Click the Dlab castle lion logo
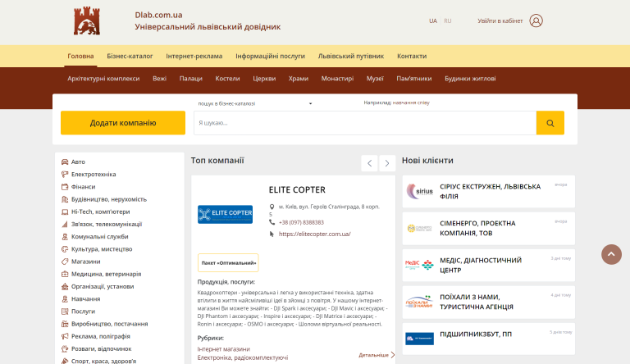Viewport: 630px width, 364px height. tap(87, 20)
